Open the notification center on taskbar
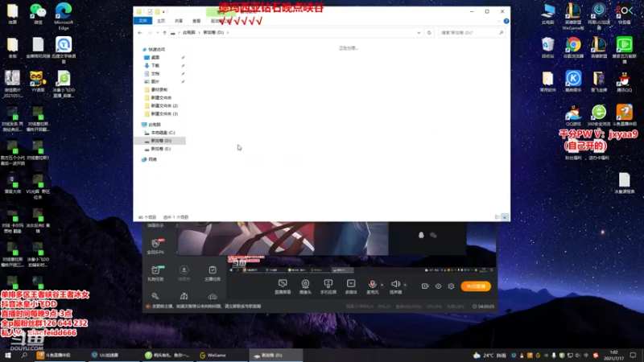The width and height of the screenshot is (644, 362). 633,355
